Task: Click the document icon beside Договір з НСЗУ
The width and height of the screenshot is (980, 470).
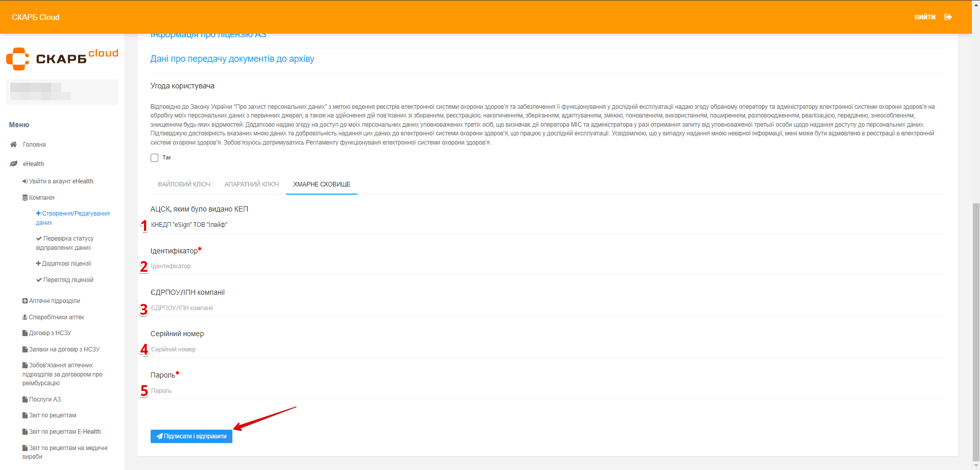Action: (25, 333)
